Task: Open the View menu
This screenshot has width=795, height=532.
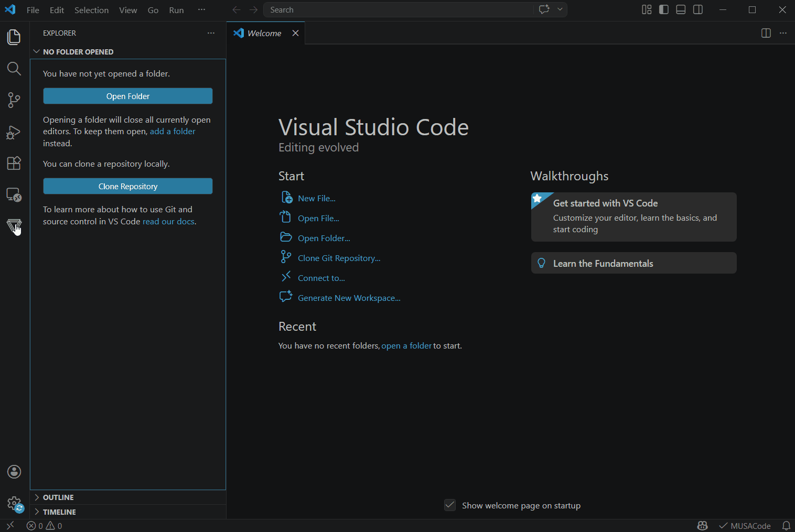Action: (128, 10)
